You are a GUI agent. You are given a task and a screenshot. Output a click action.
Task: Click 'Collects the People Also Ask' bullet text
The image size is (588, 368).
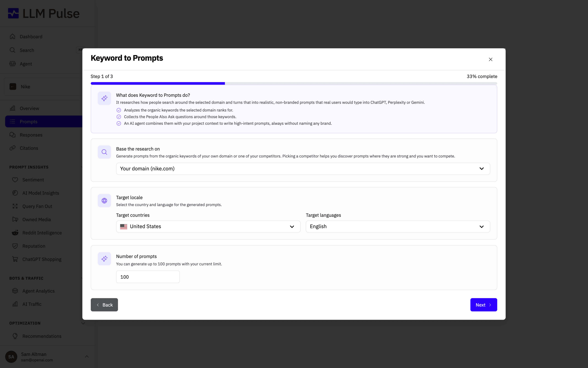[x=180, y=117]
